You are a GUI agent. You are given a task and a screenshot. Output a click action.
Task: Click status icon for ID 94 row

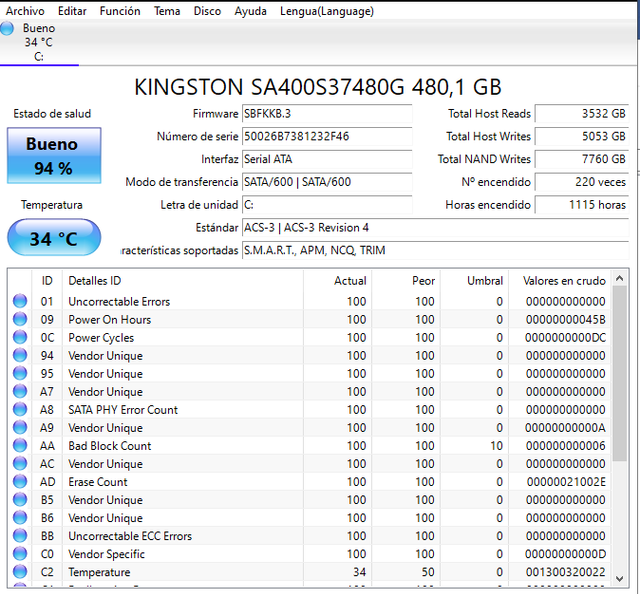(20, 355)
